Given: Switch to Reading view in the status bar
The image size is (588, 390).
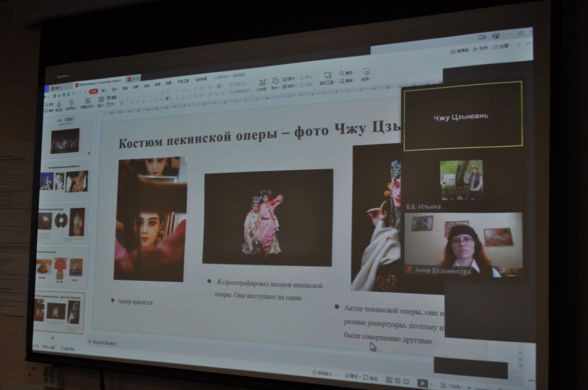Looking at the screenshot, I should click(x=406, y=381).
